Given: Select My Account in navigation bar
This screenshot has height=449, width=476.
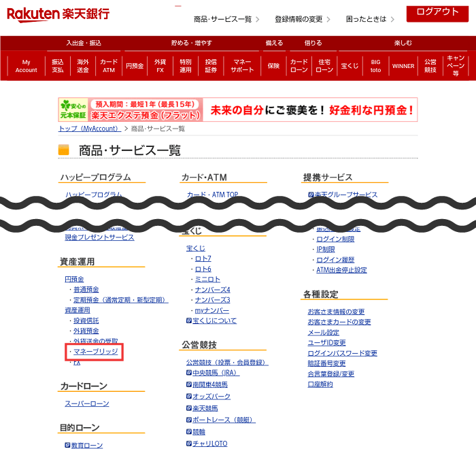Looking at the screenshot, I should (x=26, y=66).
